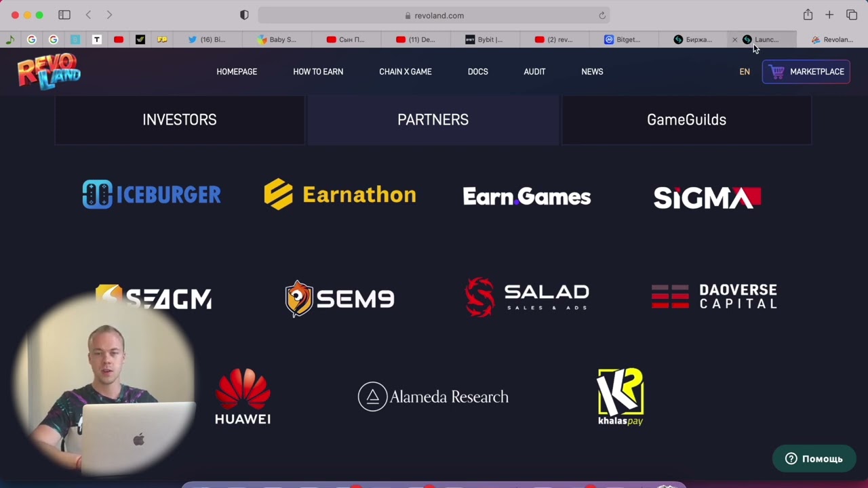868x488 pixels.
Task: Switch to the 'Биржа...' tab
Action: point(693,39)
